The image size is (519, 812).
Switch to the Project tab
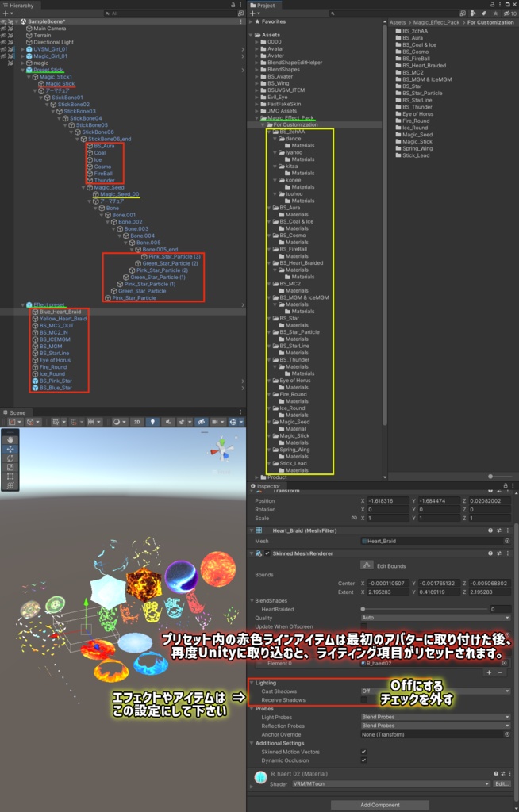pyautogui.click(x=263, y=6)
